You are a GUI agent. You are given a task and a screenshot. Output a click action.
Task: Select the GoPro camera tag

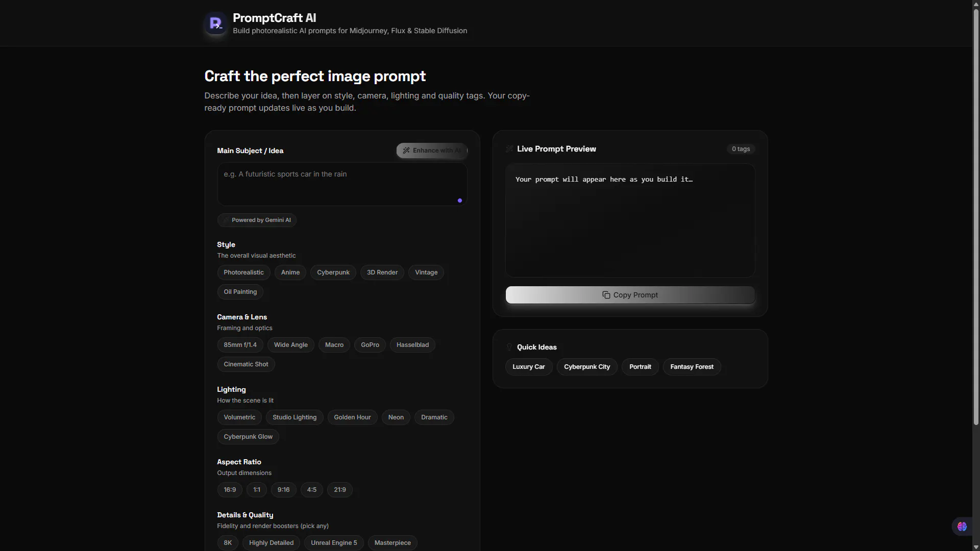[x=370, y=345]
